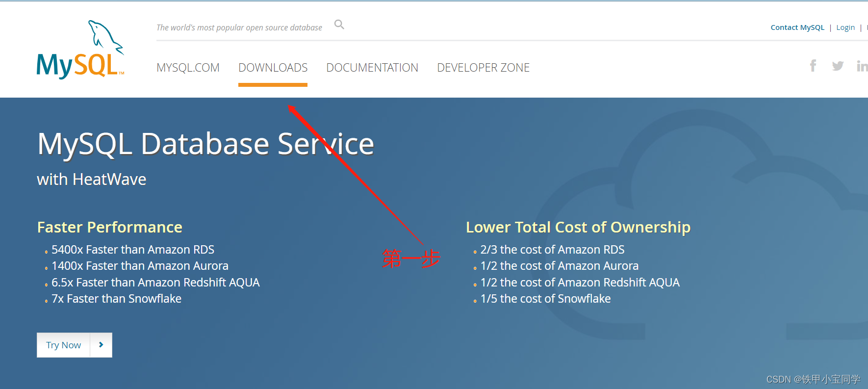Image resolution: width=868 pixels, height=389 pixels.
Task: Click 'Faster Performance' heading
Action: pyautogui.click(x=110, y=227)
